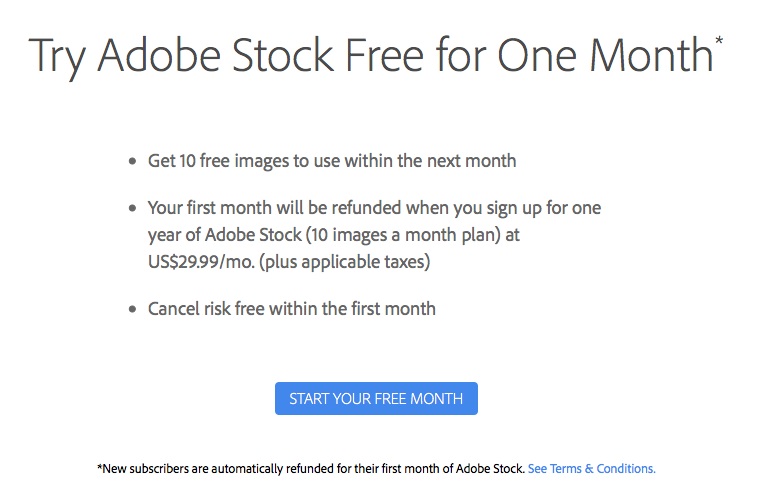The width and height of the screenshot is (762, 501).
Task: Click the asterisk starting the footnote text
Action: [x=100, y=467]
